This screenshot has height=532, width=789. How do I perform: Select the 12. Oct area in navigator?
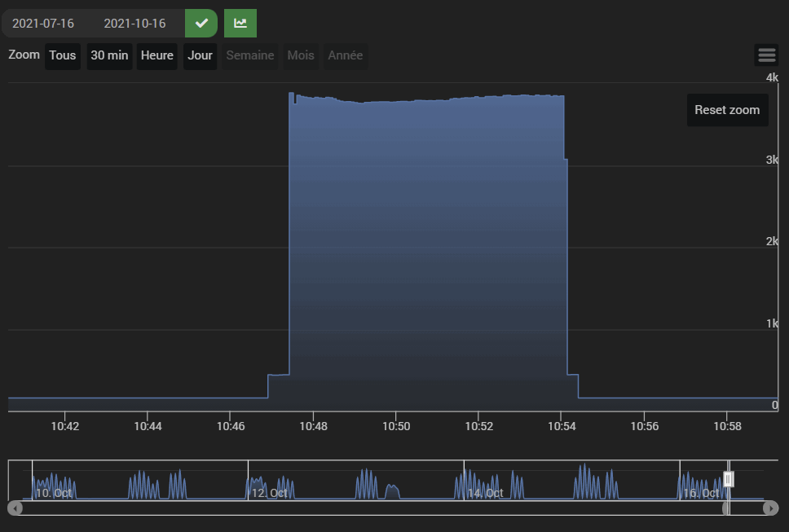click(269, 493)
